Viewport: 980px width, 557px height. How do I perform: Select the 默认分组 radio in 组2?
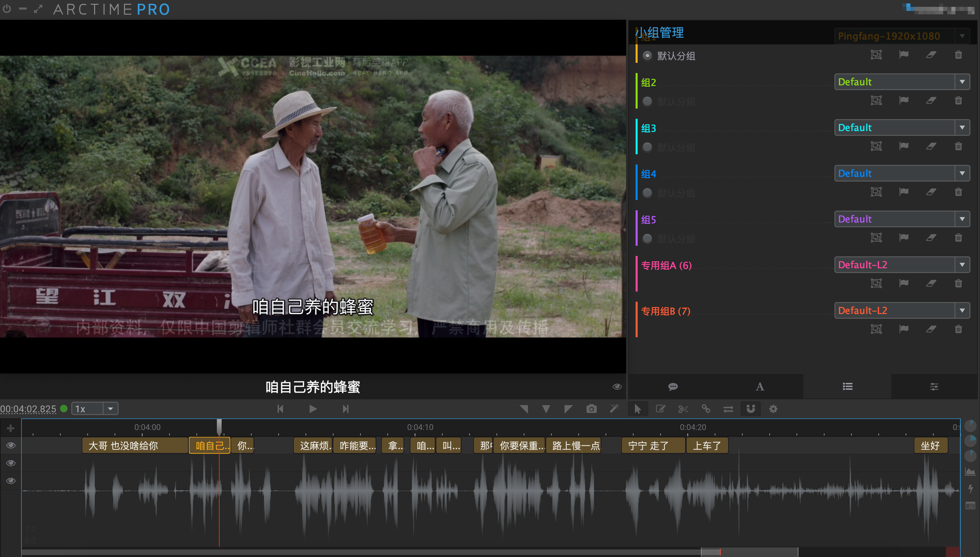647,102
